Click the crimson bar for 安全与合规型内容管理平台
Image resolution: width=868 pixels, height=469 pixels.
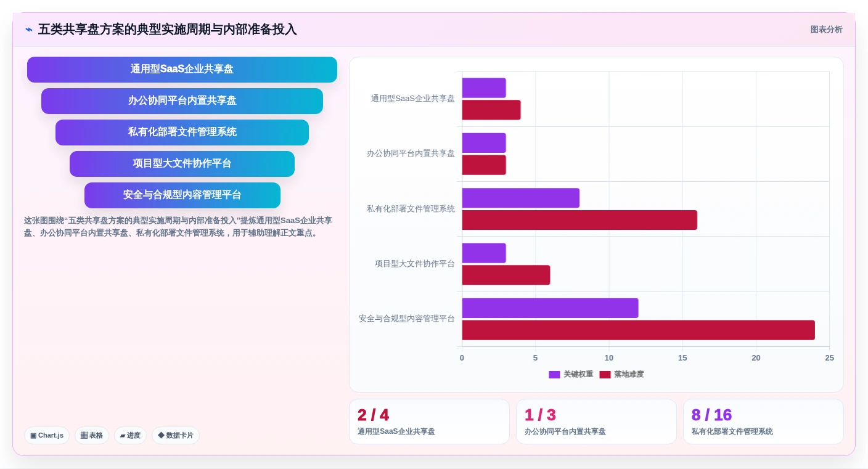pyautogui.click(x=639, y=330)
